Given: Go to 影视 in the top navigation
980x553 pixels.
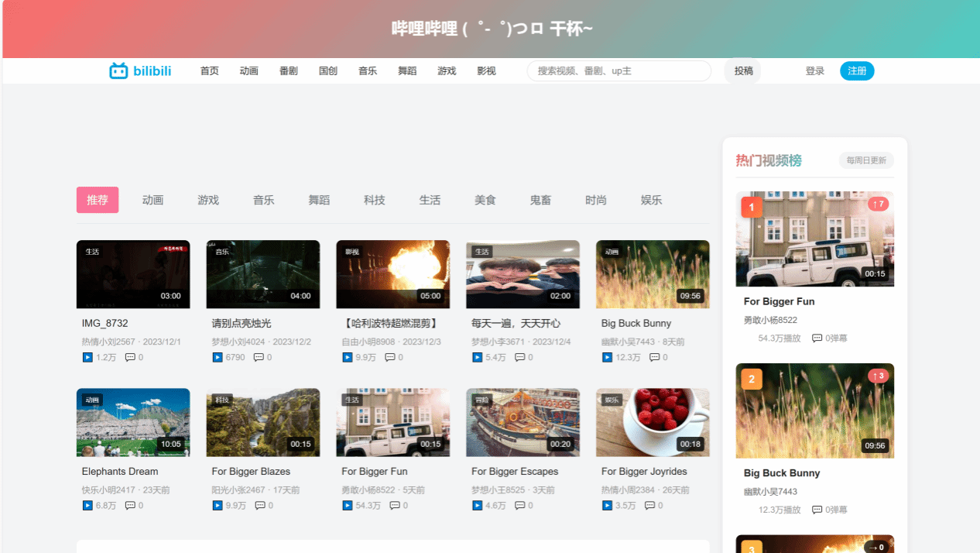Looking at the screenshot, I should [486, 71].
